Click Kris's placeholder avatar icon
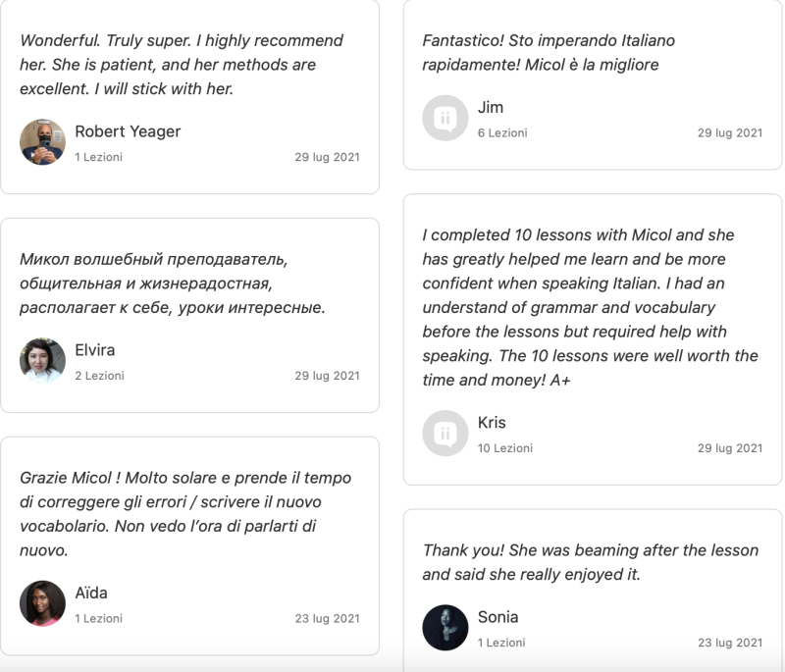Viewport: 785px width, 672px height. tap(445, 434)
